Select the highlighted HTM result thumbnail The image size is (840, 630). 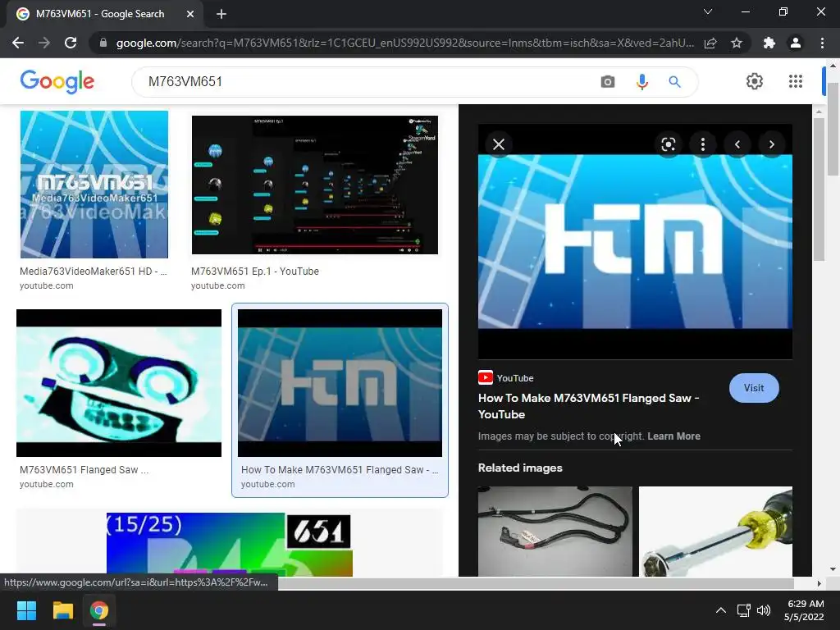coord(340,383)
